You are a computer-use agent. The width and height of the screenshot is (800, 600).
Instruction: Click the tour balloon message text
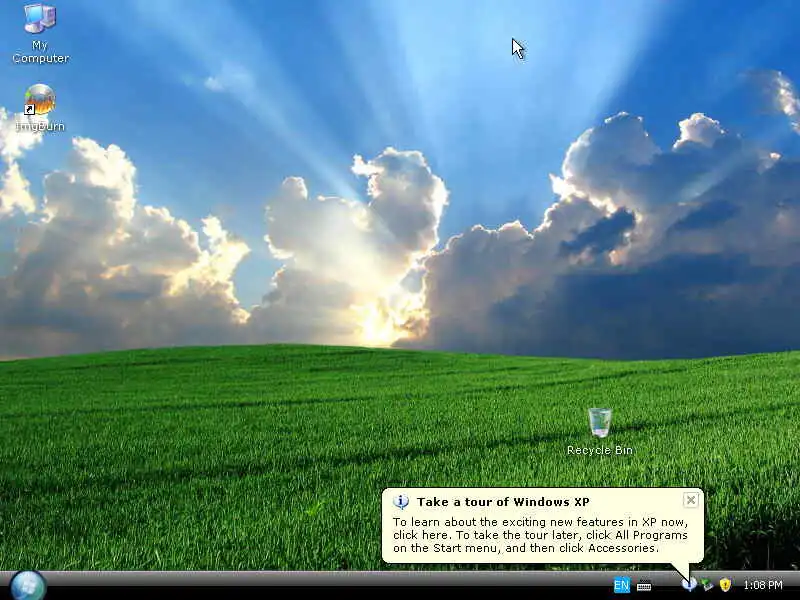[540, 535]
